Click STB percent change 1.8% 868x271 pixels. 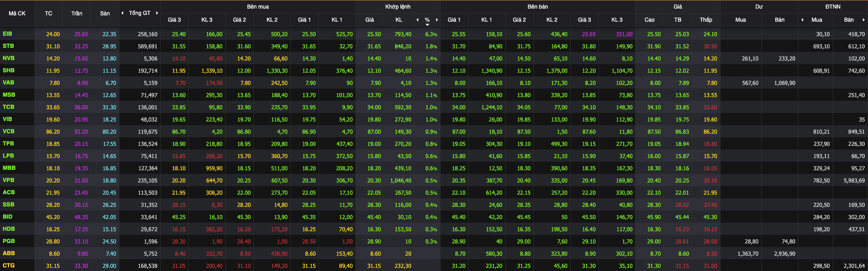(x=431, y=47)
